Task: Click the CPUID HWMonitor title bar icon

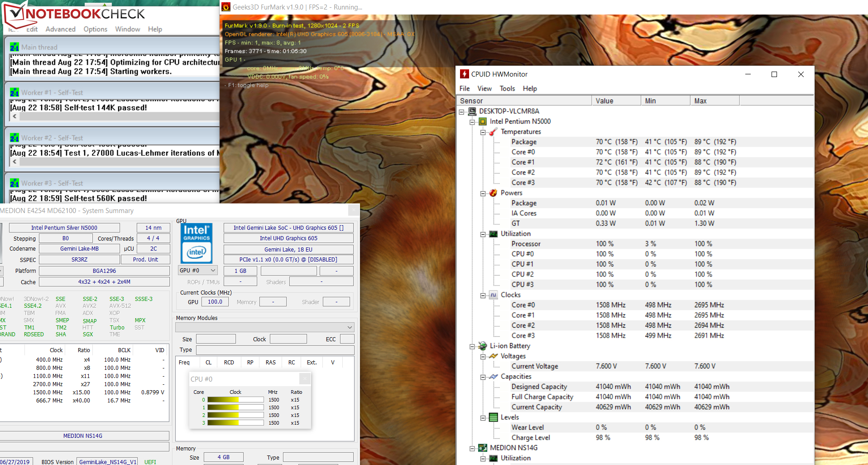Action: [465, 74]
